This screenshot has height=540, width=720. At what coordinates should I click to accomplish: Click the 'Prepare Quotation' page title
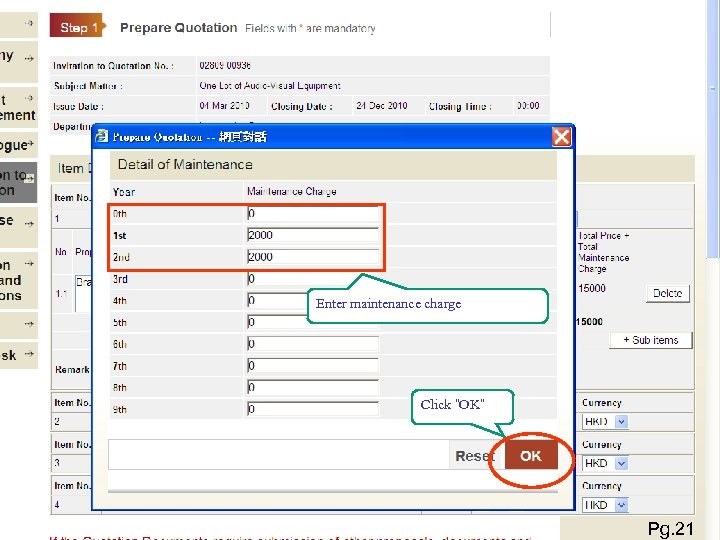[179, 28]
